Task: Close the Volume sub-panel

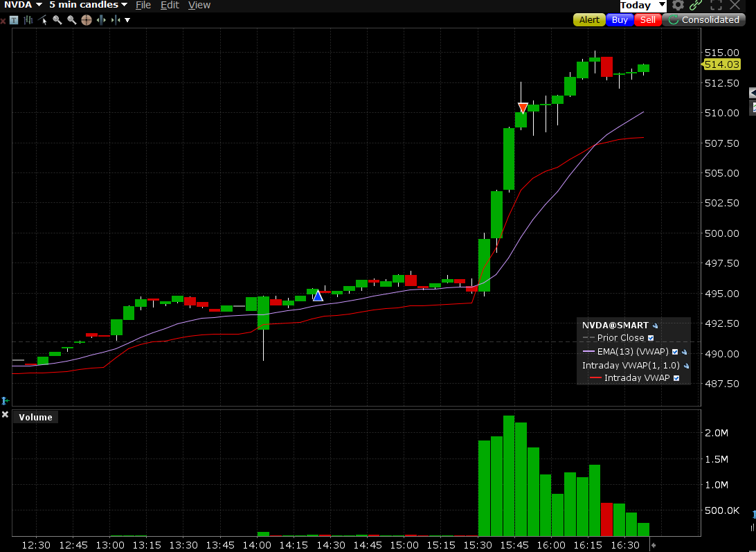Action: 6,414
